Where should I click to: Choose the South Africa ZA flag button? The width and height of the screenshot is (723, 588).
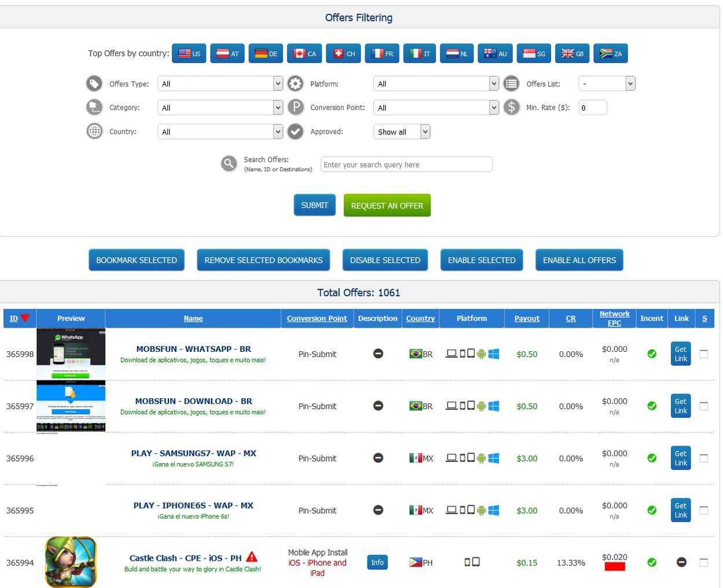pyautogui.click(x=610, y=54)
